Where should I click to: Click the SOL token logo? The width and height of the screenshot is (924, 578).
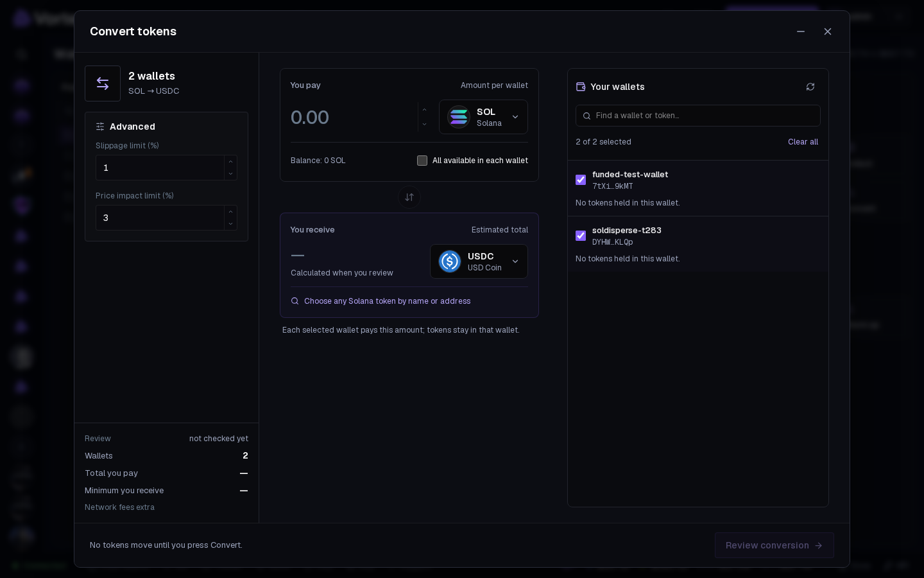pos(459,117)
